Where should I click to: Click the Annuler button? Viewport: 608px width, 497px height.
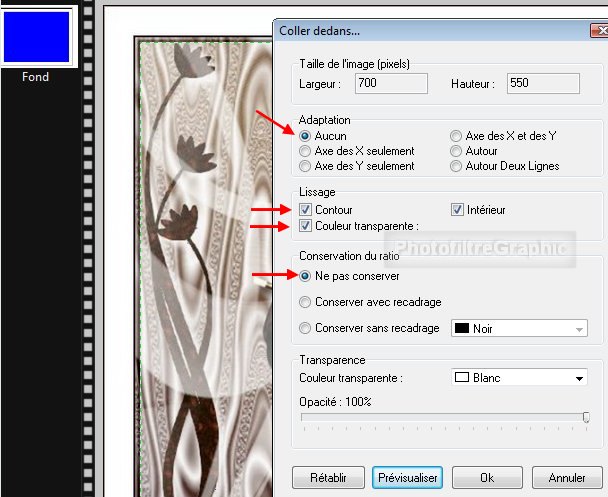[x=567, y=477]
